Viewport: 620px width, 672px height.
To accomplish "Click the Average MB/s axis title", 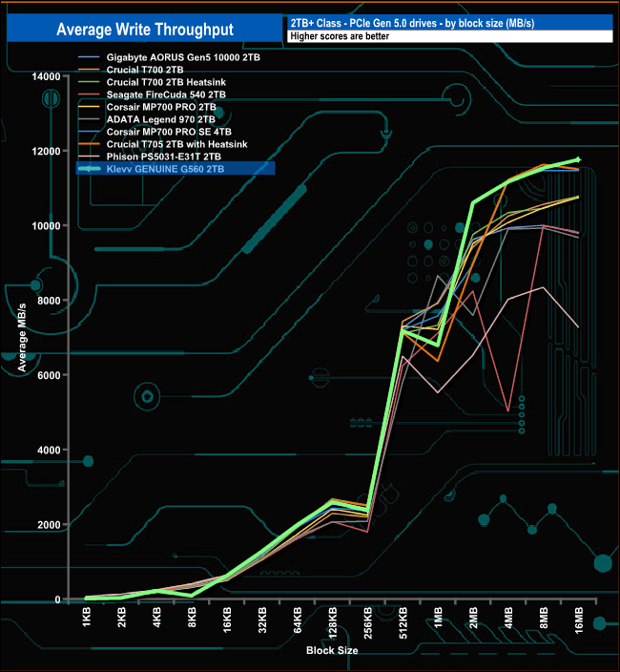I will 22,337.
